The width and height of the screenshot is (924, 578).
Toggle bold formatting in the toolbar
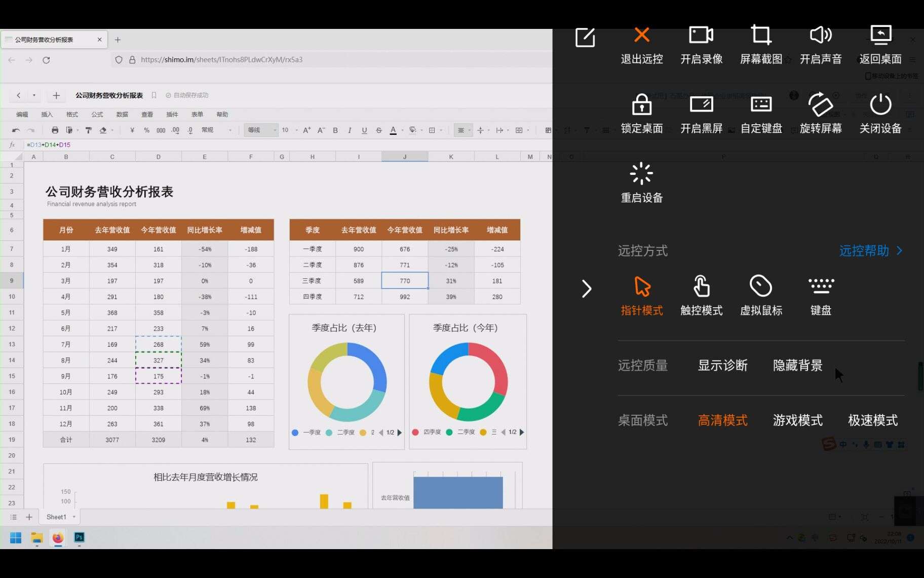(x=335, y=130)
